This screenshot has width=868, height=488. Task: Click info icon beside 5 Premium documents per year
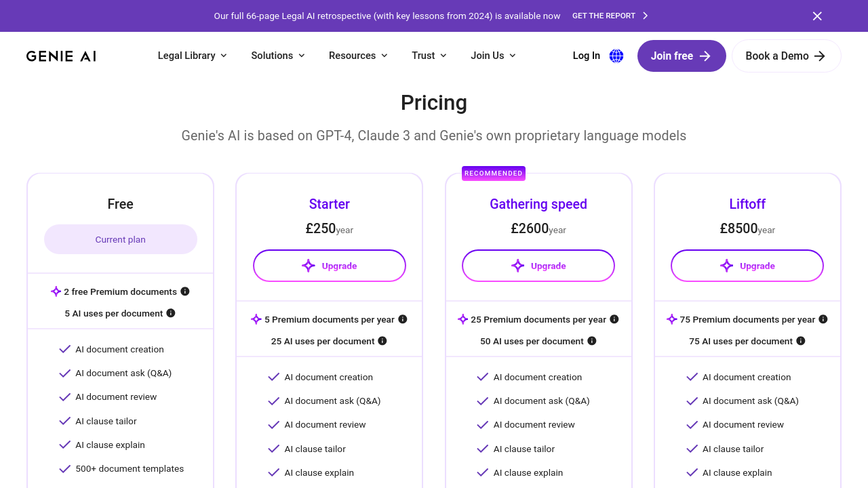click(x=403, y=319)
